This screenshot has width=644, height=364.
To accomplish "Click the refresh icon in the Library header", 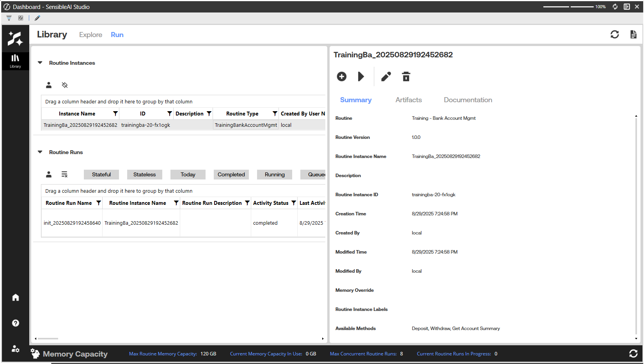I will point(614,35).
